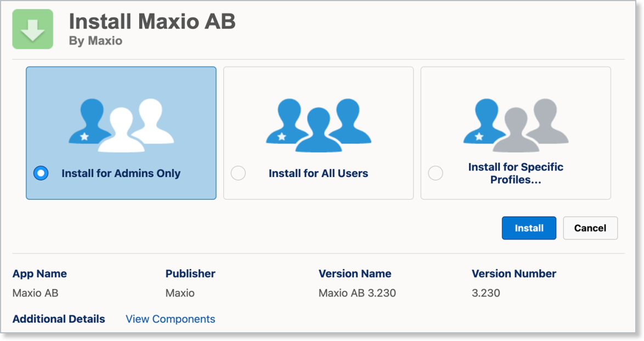Select the Install for All Users radio button
The width and height of the screenshot is (644, 341).
[238, 173]
